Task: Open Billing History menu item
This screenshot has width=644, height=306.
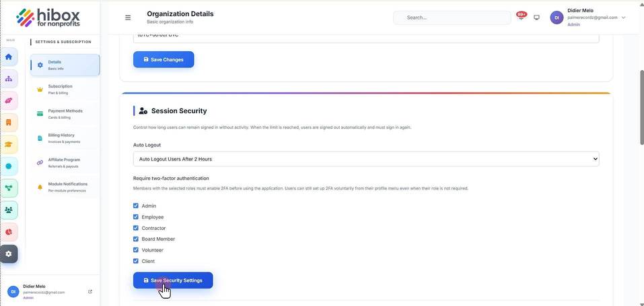Action: [x=65, y=138]
